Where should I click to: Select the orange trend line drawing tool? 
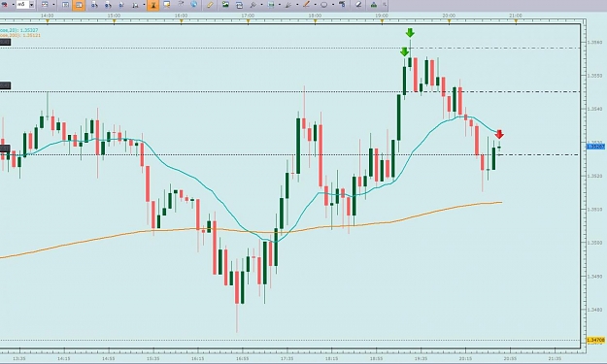pos(306,5)
